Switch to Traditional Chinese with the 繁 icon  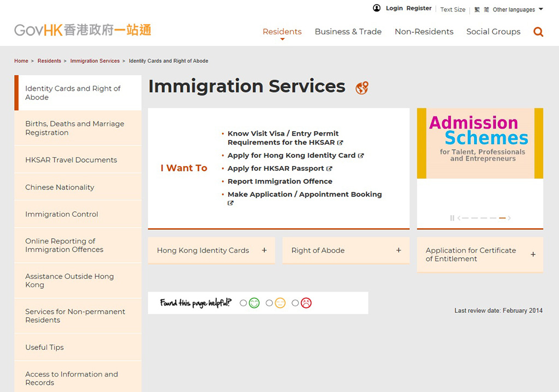pyautogui.click(x=477, y=10)
